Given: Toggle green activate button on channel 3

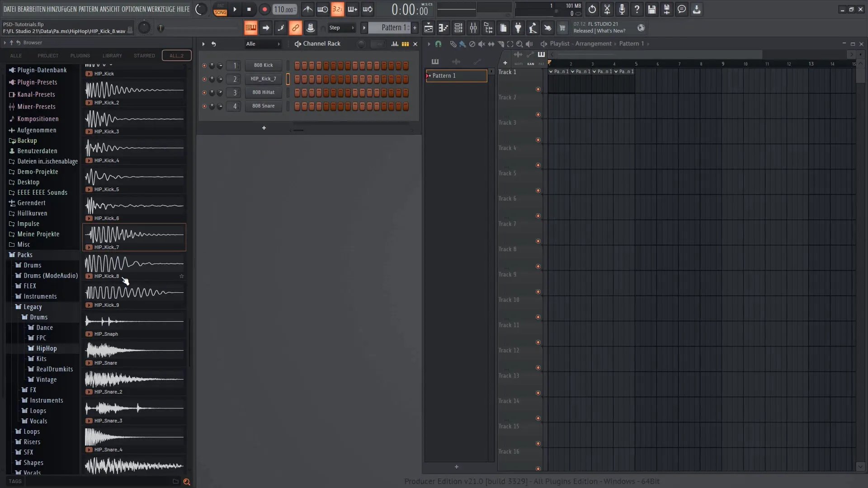Looking at the screenshot, I should tap(203, 92).
